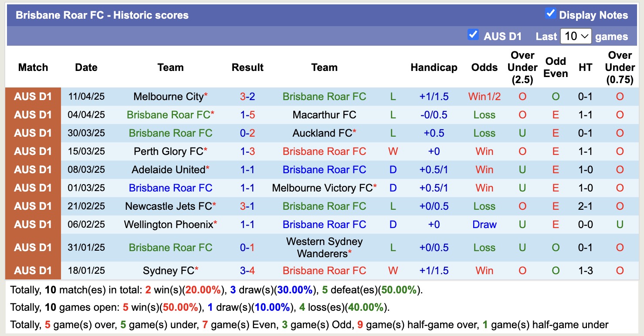The height and width of the screenshot is (336, 644).
Task: Open Western Sydney Wanderers team link
Action: coord(324,247)
